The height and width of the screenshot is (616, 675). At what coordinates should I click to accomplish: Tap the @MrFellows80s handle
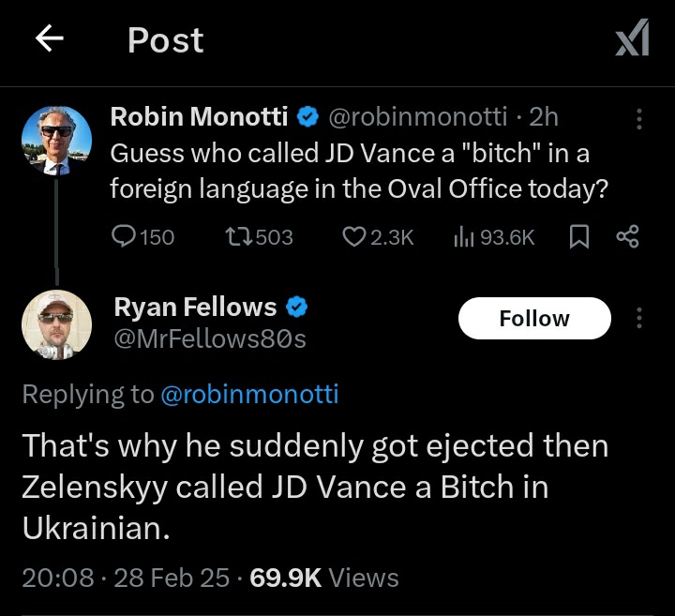pos(209,338)
